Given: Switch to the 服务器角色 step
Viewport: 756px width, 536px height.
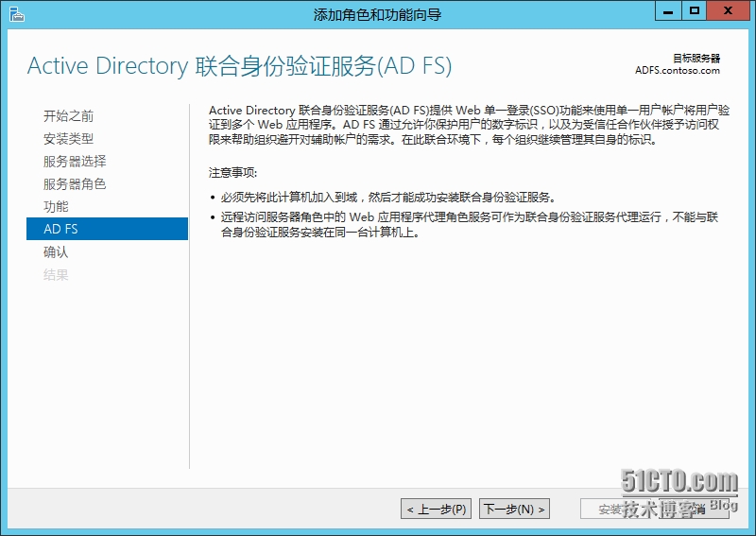Looking at the screenshot, I should tap(75, 184).
